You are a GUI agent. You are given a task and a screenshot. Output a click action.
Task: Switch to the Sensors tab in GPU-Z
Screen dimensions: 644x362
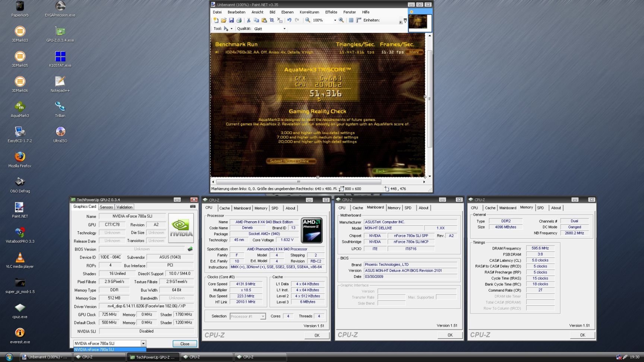pyautogui.click(x=106, y=207)
